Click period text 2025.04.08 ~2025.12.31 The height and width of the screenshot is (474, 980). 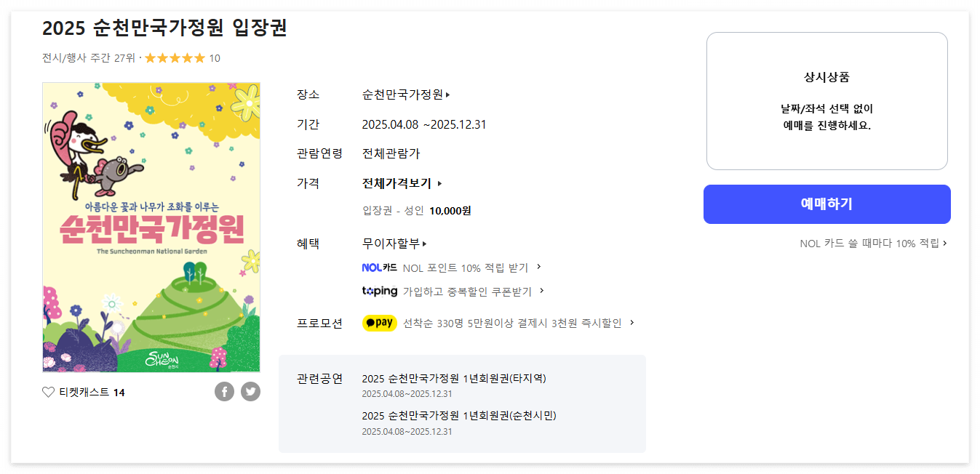click(x=424, y=124)
